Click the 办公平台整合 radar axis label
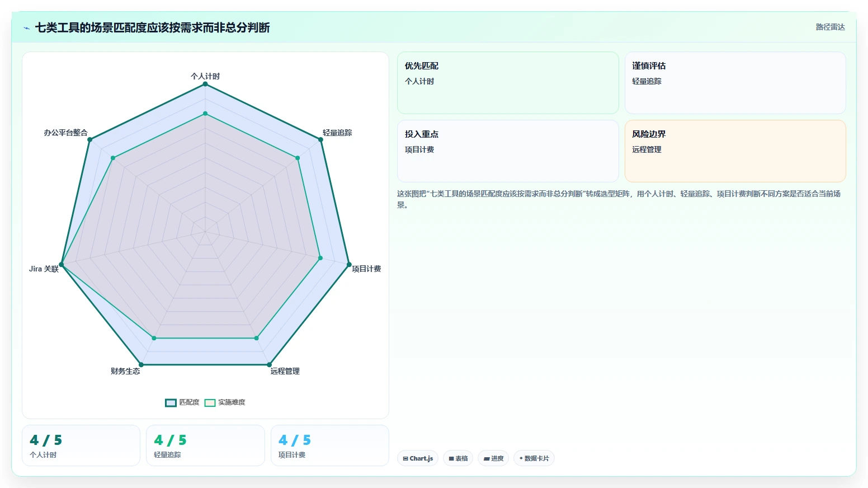The image size is (868, 488). [x=66, y=133]
